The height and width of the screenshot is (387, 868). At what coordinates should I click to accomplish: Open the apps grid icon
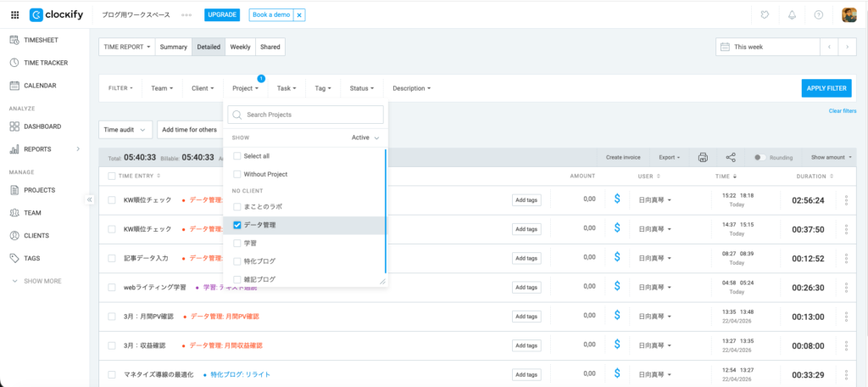tap(14, 15)
